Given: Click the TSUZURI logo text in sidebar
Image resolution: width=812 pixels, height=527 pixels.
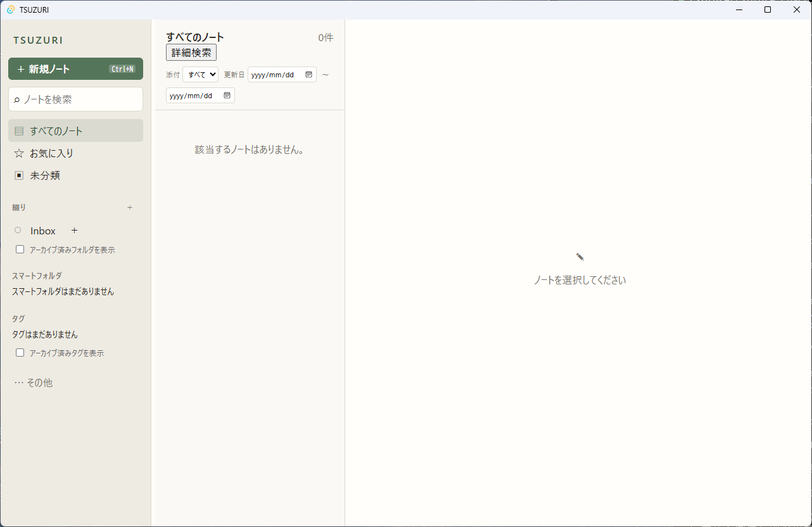Looking at the screenshot, I should [x=38, y=40].
